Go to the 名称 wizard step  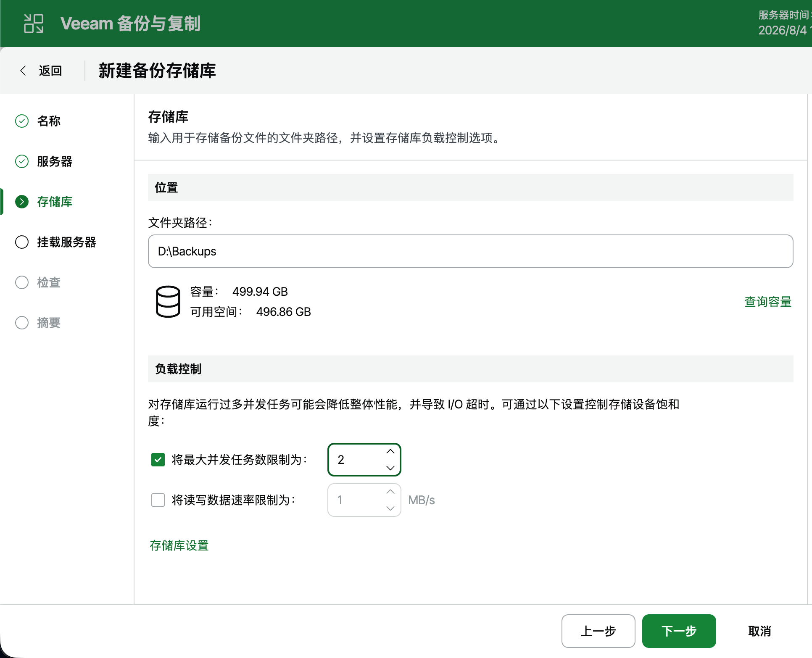49,121
